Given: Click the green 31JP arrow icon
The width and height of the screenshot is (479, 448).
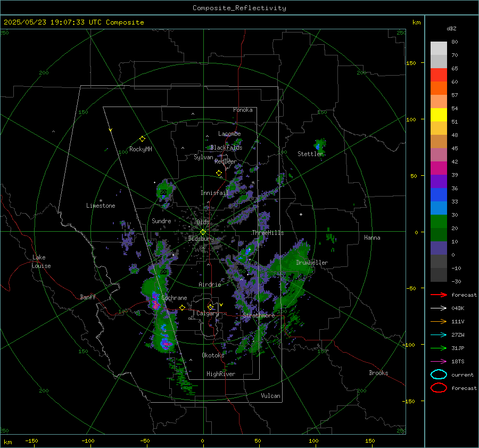Looking at the screenshot, I should 439,348.
